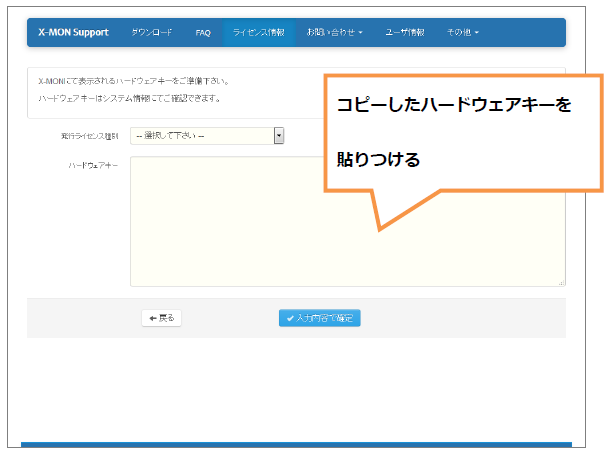Viewport: 612px width, 458px height.
Task: Expand the その他 dropdown menu
Action: point(462,32)
